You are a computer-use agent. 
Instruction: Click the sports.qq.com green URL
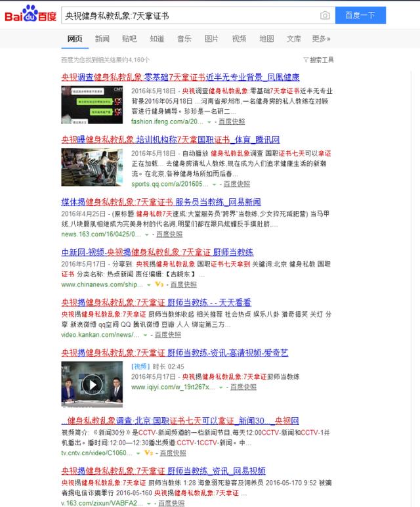pyautogui.click(x=169, y=184)
